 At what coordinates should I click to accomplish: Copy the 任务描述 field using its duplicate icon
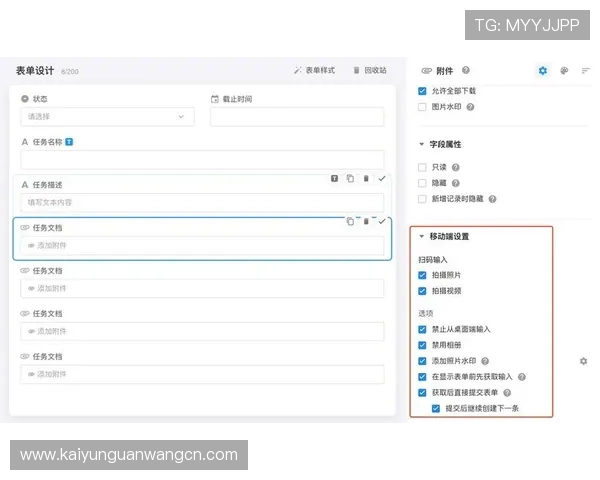click(x=350, y=178)
